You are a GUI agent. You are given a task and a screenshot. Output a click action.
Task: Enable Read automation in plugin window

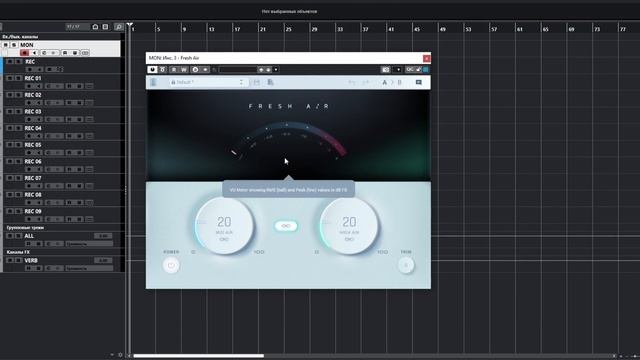[x=174, y=70]
